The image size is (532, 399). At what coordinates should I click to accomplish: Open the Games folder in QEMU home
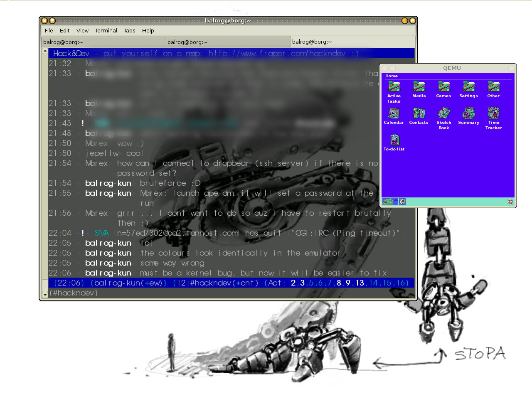[x=443, y=89]
